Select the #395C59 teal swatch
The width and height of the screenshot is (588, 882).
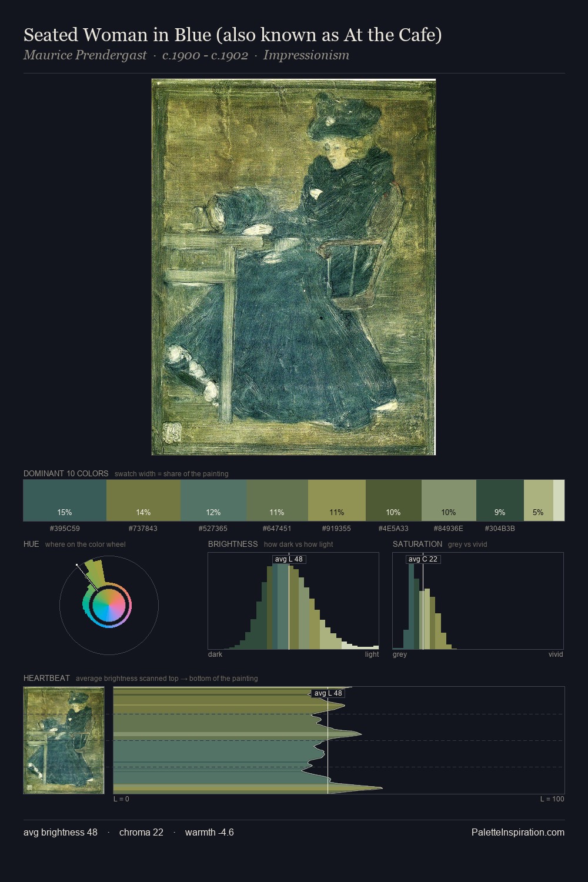(x=65, y=500)
